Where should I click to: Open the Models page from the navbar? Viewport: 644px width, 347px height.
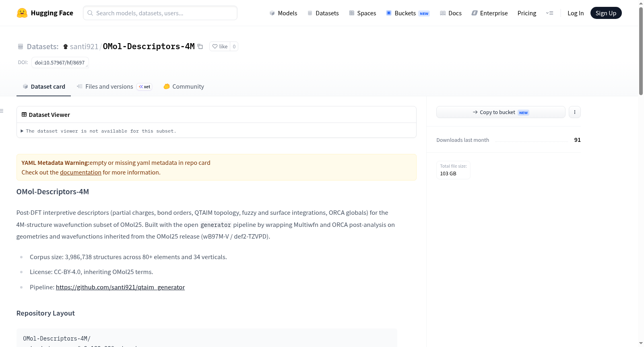pos(283,13)
